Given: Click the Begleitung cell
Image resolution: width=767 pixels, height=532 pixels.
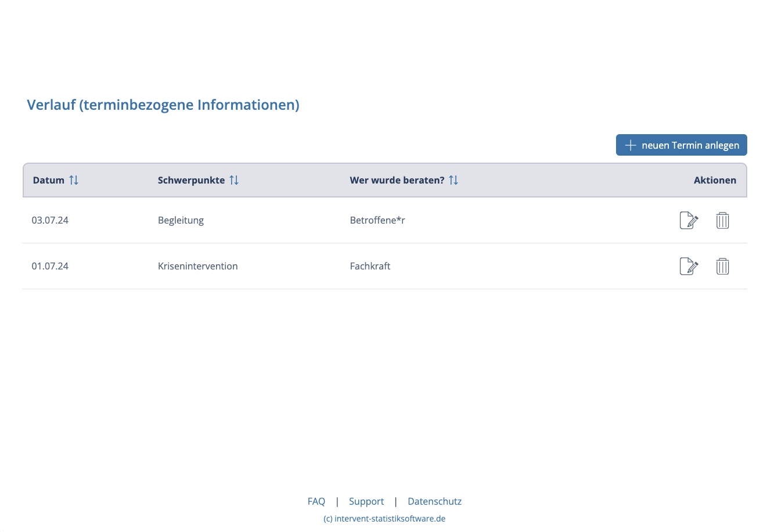Looking at the screenshot, I should 181,220.
